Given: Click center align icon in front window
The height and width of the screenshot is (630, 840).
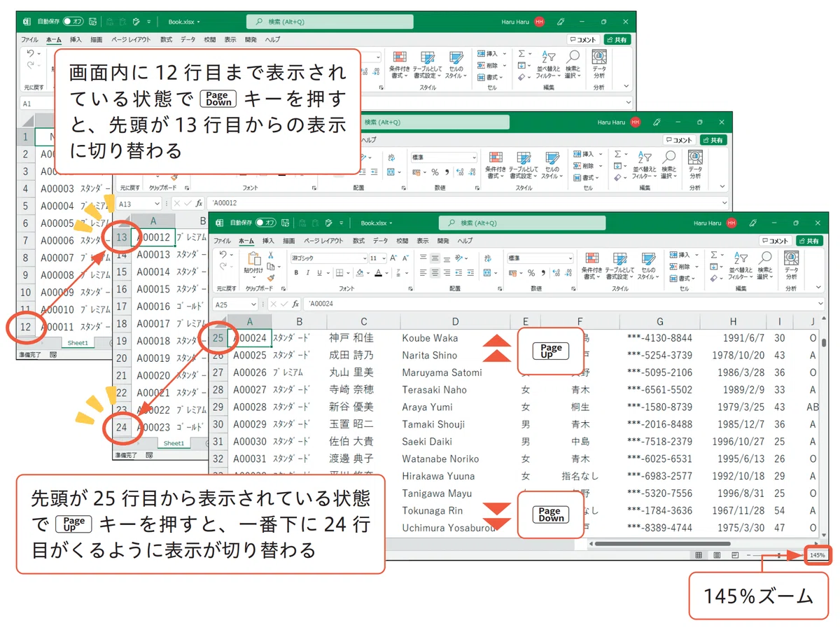Looking at the screenshot, I should point(435,272).
